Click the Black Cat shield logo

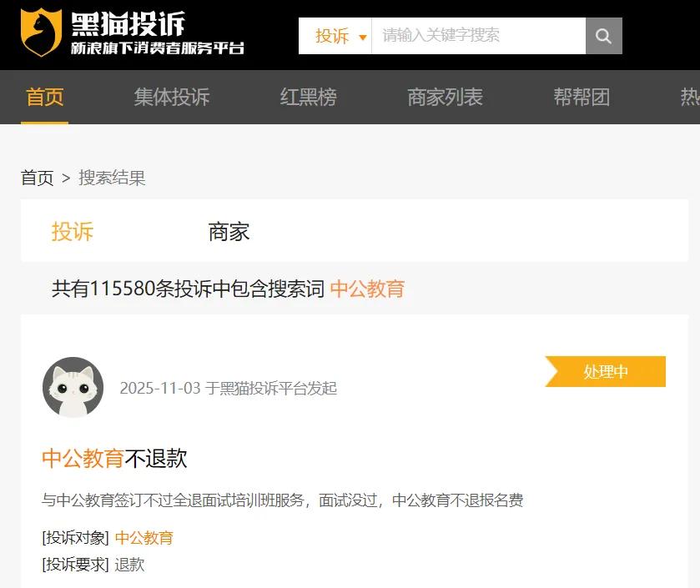tap(41, 33)
